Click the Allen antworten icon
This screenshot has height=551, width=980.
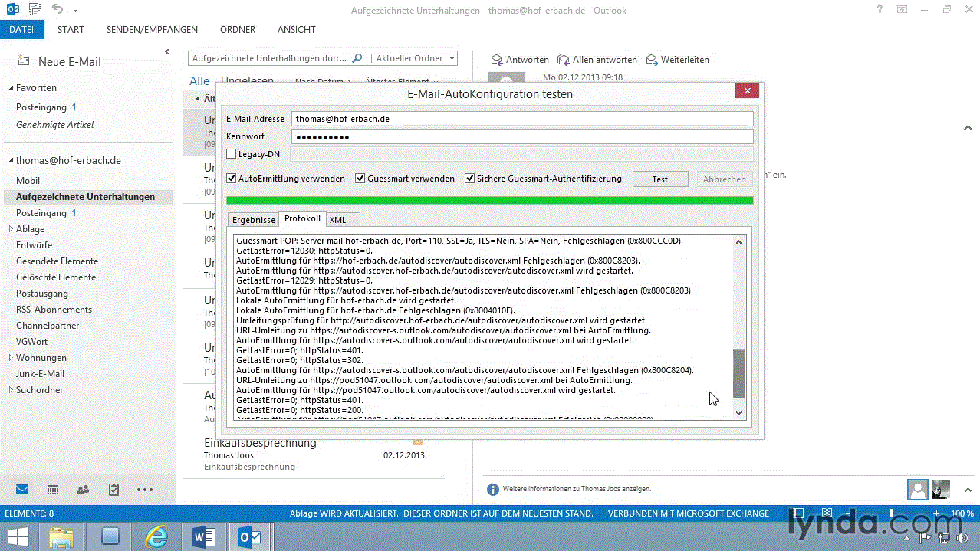564,60
